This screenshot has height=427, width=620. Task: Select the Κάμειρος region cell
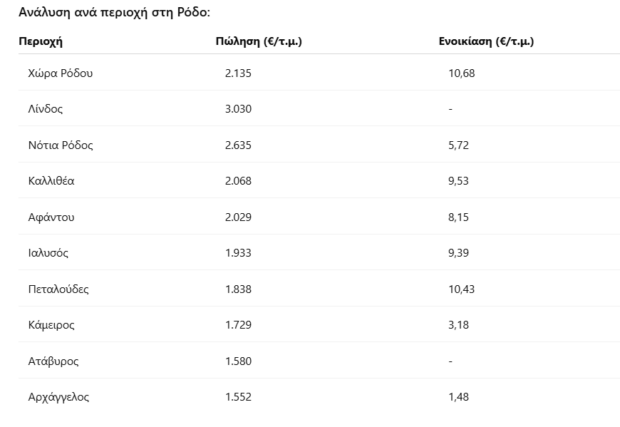(x=51, y=325)
